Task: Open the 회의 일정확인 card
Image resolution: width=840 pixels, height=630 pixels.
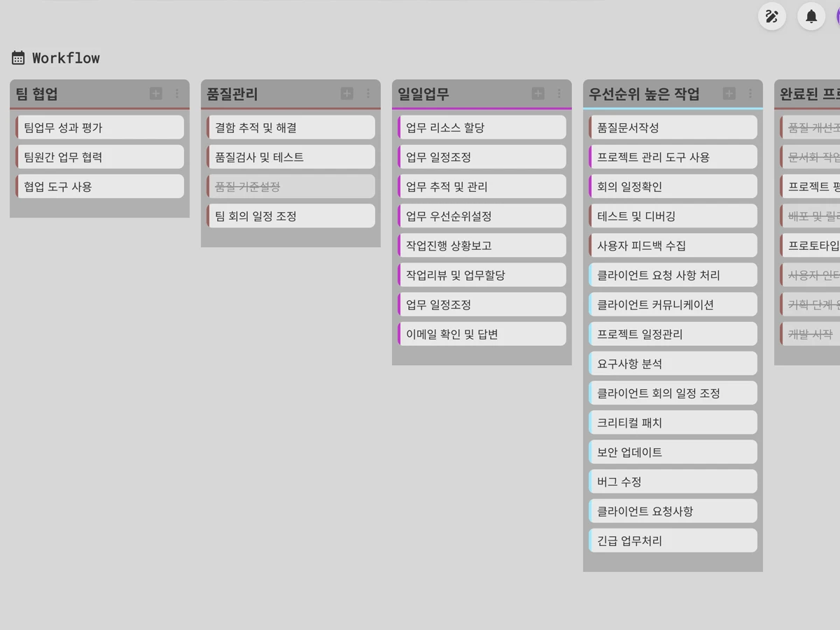Action: [x=673, y=186]
